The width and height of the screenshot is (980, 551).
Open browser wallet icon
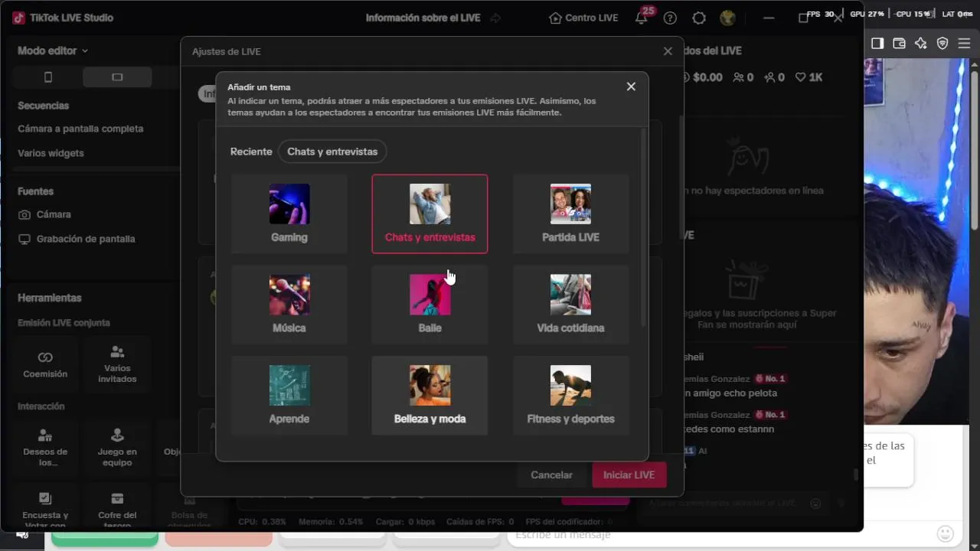pyautogui.click(x=900, y=44)
